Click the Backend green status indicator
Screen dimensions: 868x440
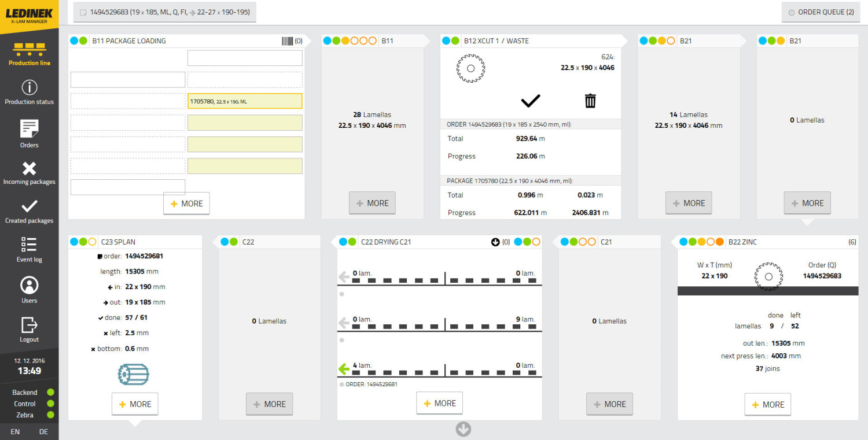[50, 393]
